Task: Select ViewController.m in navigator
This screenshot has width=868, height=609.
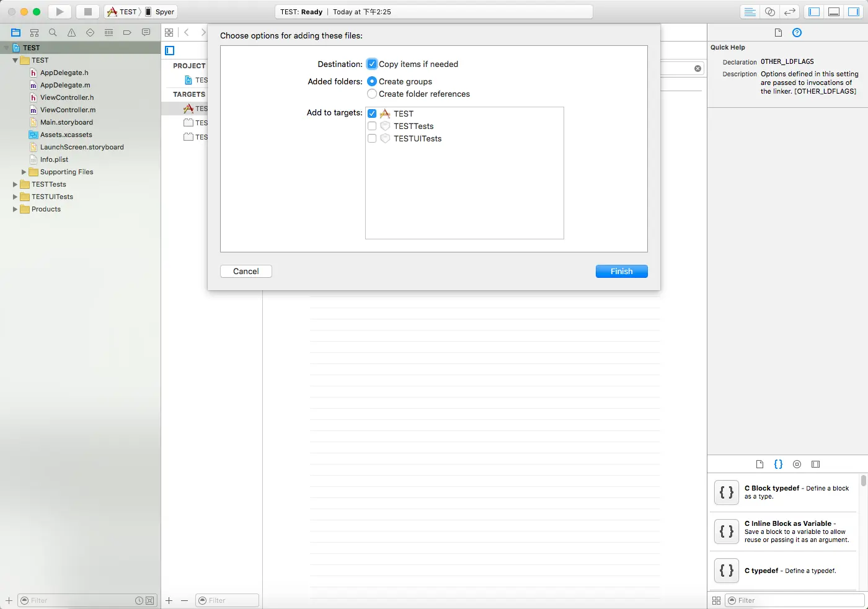Action: 68,110
